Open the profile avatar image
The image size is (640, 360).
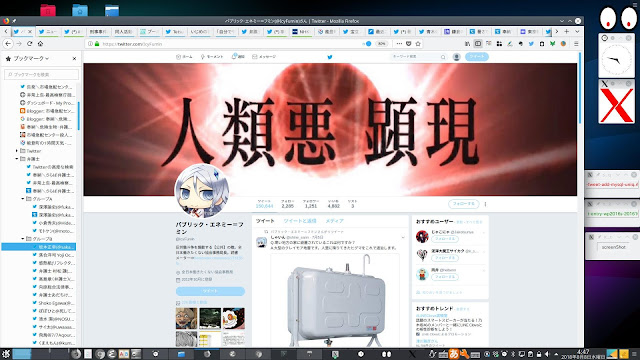coord(202,191)
